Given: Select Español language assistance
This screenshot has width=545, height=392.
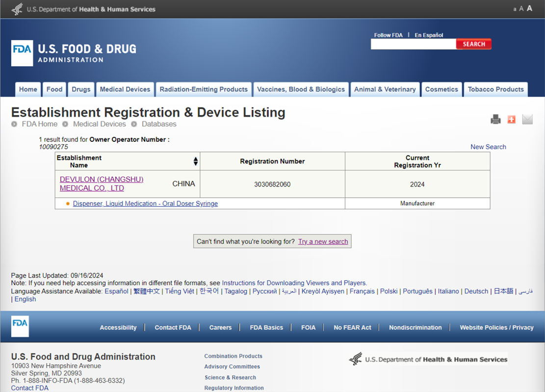Looking at the screenshot, I should tap(116, 291).
